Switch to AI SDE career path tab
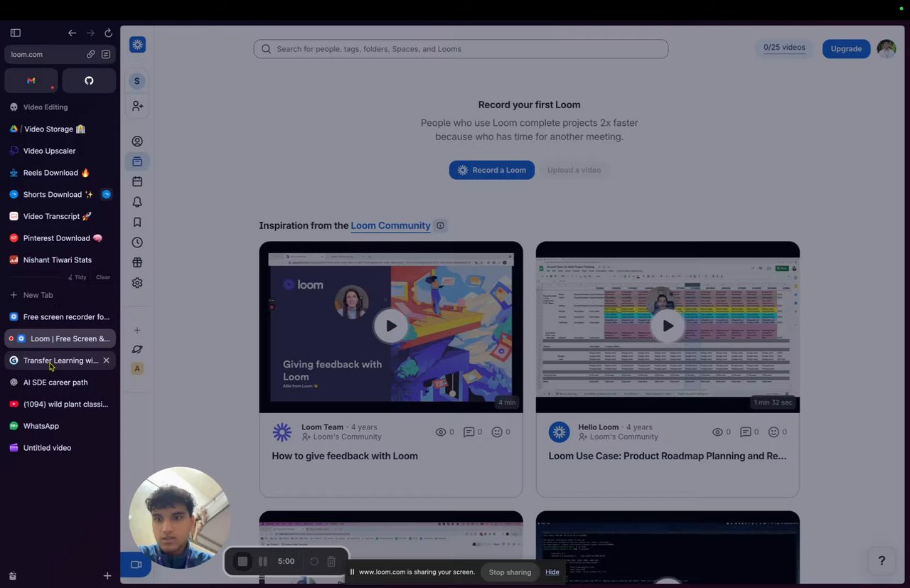This screenshot has width=910, height=588. click(x=60, y=383)
